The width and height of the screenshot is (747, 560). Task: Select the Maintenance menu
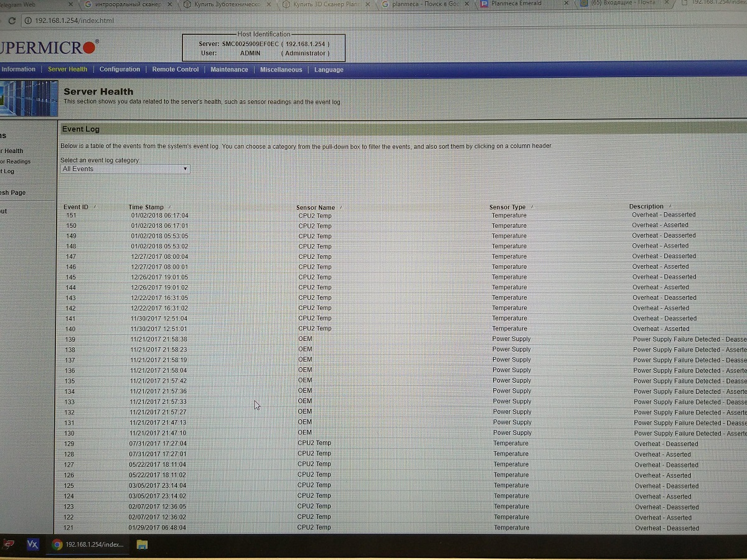(229, 70)
